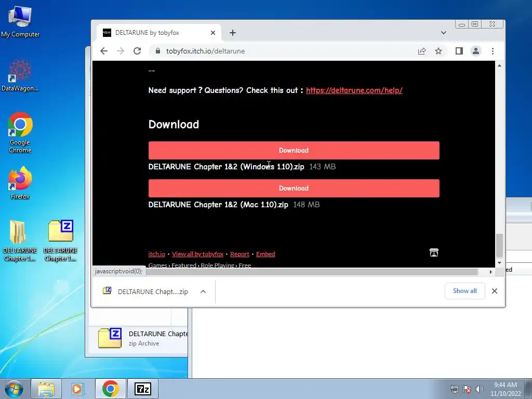Open My Computer desktop icon
The width and height of the screenshot is (532, 399).
(x=20, y=22)
